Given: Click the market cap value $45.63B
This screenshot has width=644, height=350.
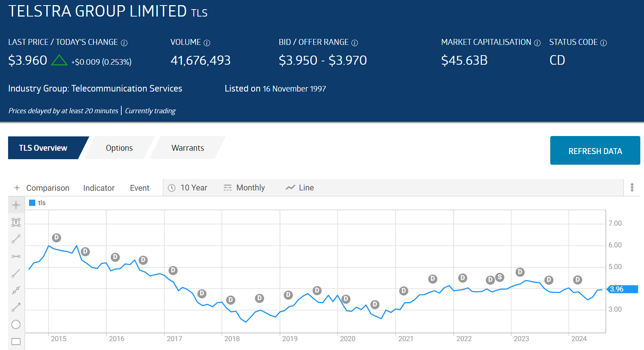Looking at the screenshot, I should tap(464, 60).
